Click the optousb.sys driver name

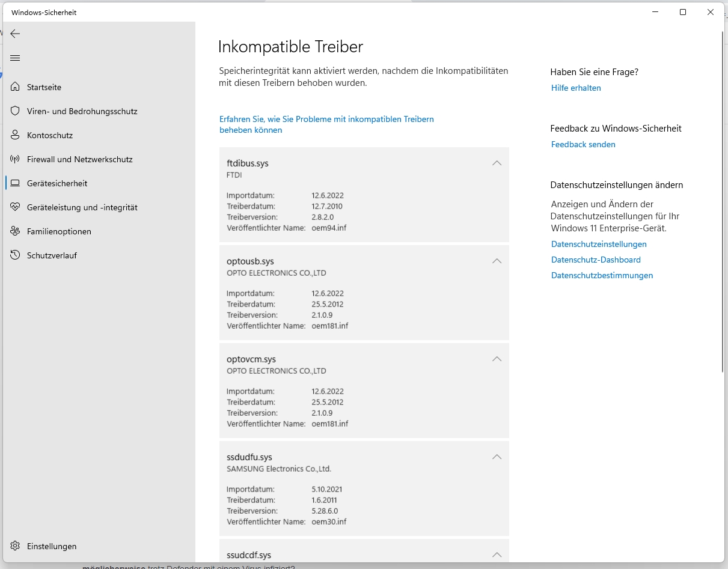pos(250,261)
